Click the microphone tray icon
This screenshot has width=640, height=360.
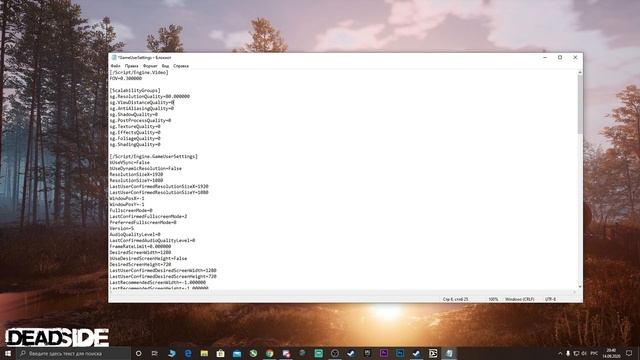click(x=568, y=353)
